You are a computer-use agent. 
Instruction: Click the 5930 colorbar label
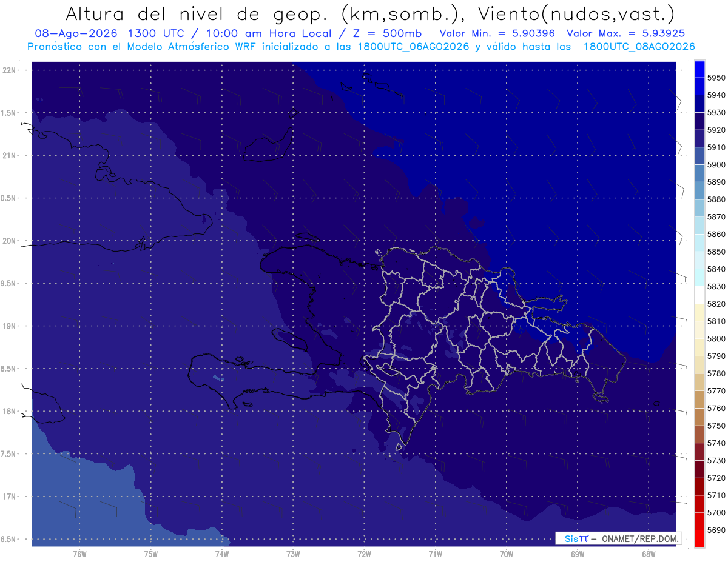click(716, 113)
